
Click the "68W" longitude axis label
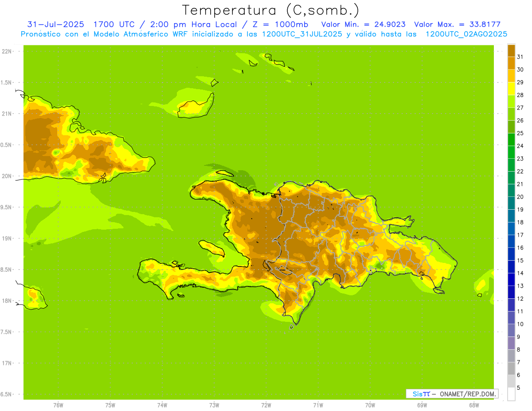(x=474, y=405)
